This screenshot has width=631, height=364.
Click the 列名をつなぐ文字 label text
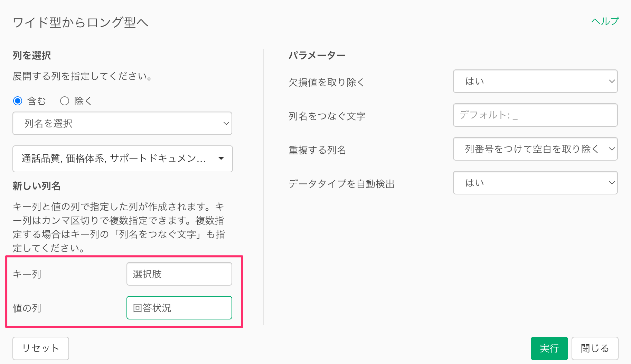tap(327, 116)
